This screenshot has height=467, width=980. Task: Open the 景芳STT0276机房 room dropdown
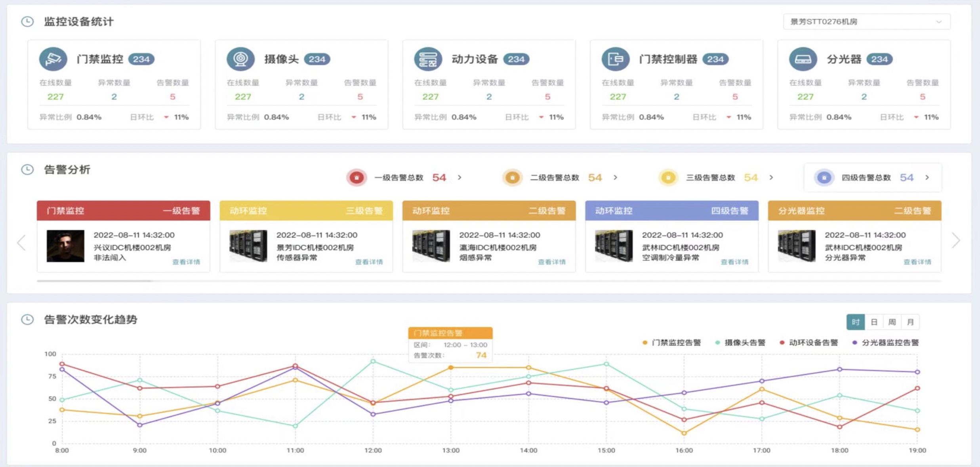[x=866, y=22]
